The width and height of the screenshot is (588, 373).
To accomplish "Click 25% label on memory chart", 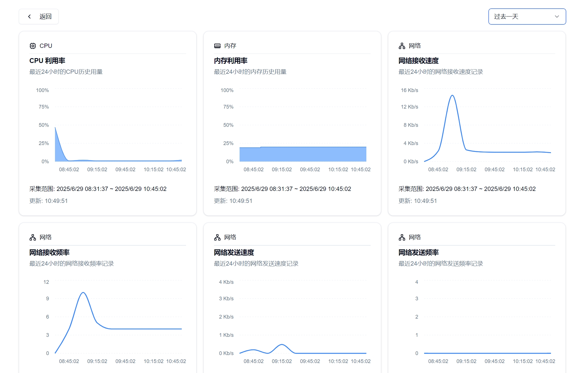I will click(x=228, y=143).
